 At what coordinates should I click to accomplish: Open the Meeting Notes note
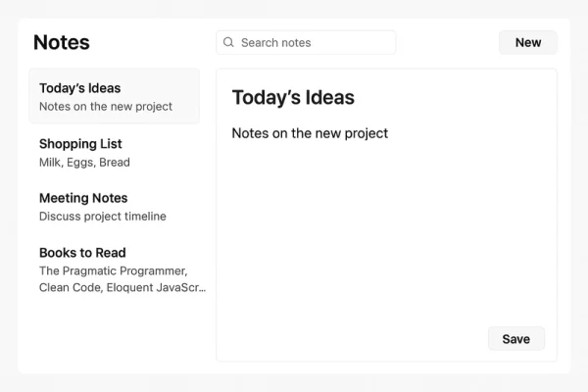(114, 207)
